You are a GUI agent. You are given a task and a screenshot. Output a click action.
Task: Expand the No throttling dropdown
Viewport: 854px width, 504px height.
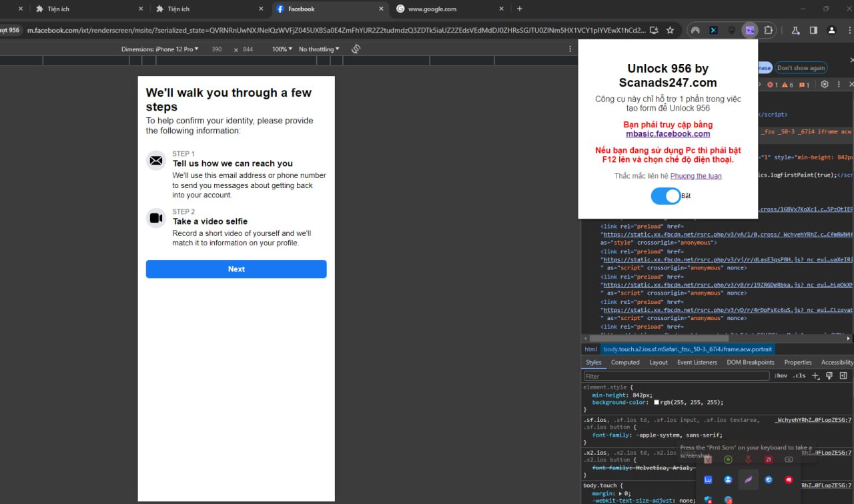[319, 49]
